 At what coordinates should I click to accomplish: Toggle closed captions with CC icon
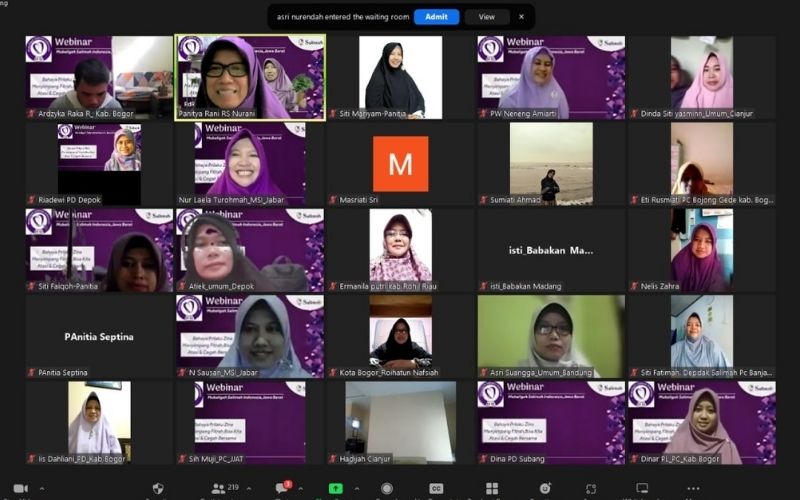click(x=436, y=489)
